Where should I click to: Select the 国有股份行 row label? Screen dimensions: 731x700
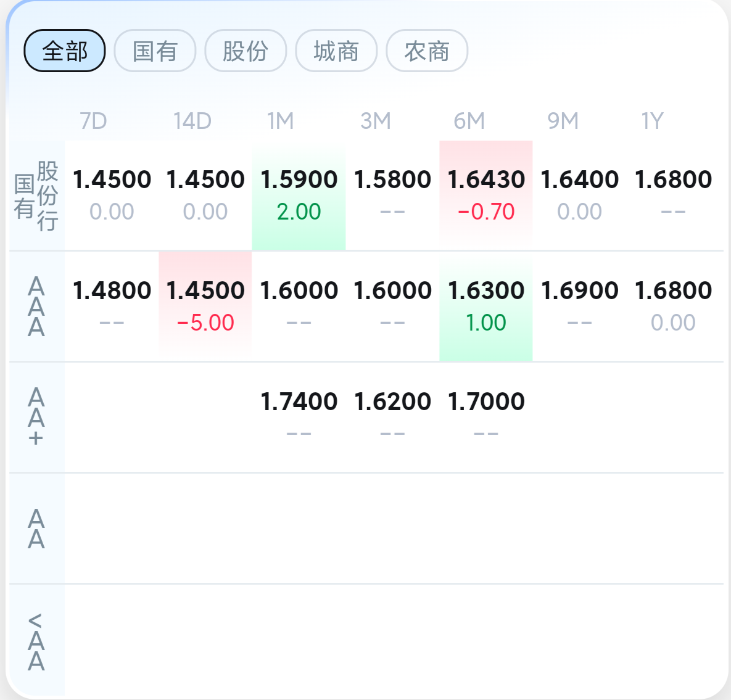(x=36, y=196)
